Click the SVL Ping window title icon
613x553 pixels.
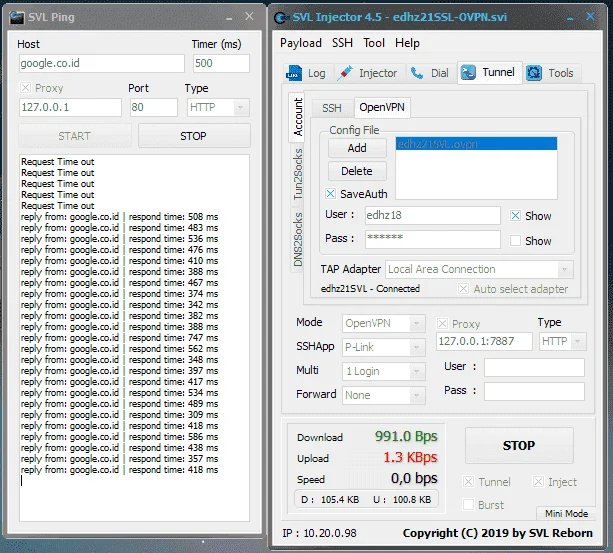[x=16, y=17]
